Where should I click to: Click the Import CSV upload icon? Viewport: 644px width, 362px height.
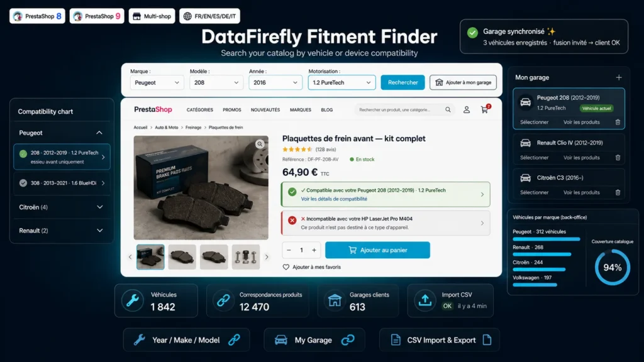(x=425, y=301)
